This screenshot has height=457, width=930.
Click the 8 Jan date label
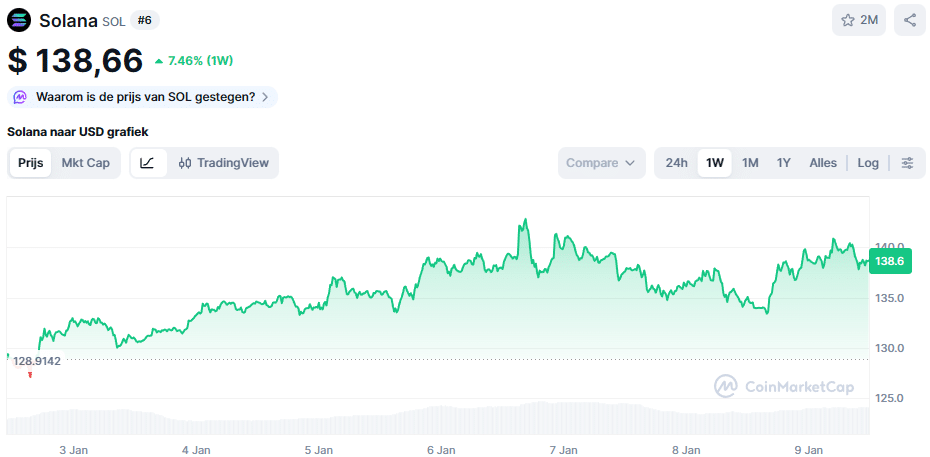pos(687,450)
